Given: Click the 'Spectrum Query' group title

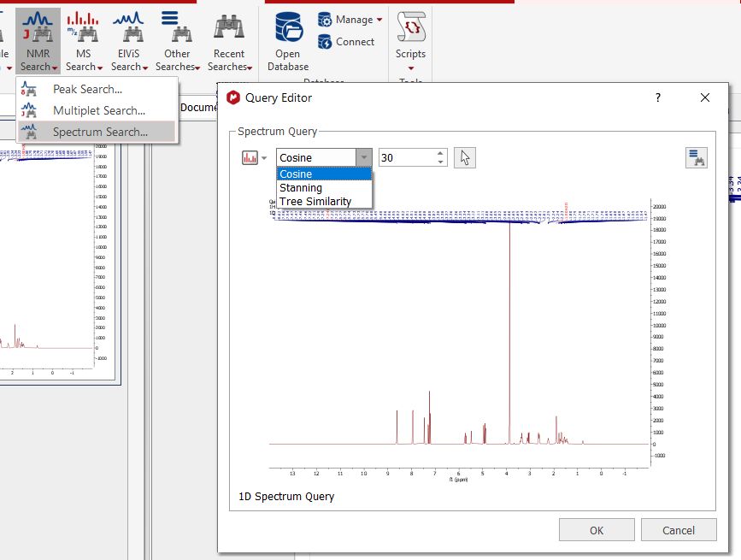Looking at the screenshot, I should click(278, 132).
